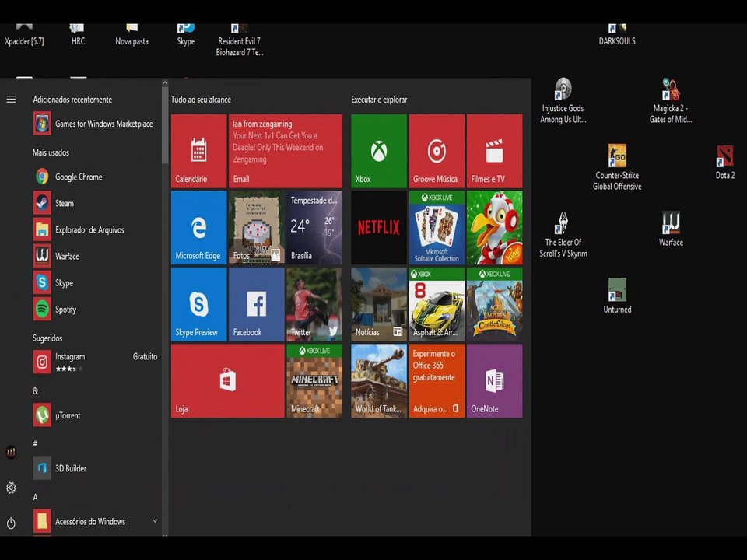Open the user account picture
The height and width of the screenshot is (560, 747).
point(11,453)
